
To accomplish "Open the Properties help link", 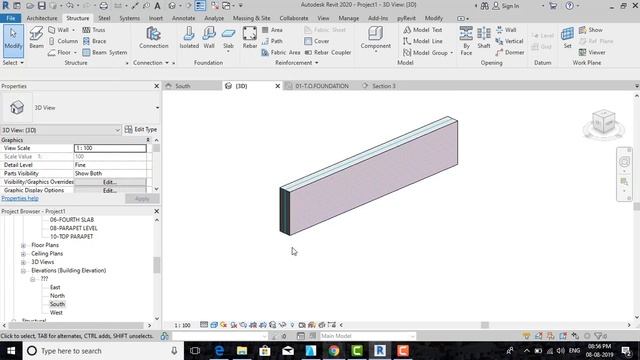I will (x=20, y=198).
